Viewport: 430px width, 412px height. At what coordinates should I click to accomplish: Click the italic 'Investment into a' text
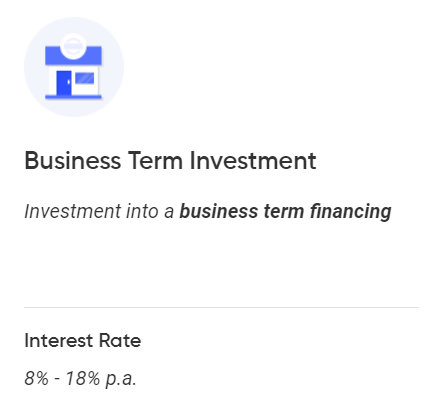point(99,211)
